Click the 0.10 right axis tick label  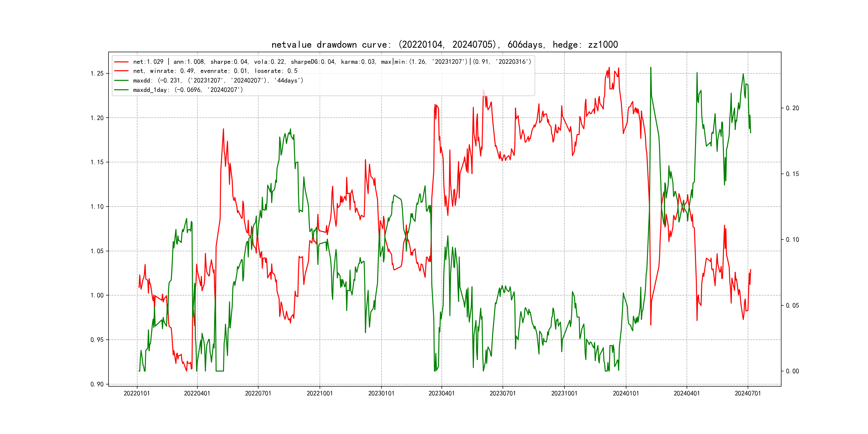point(792,240)
